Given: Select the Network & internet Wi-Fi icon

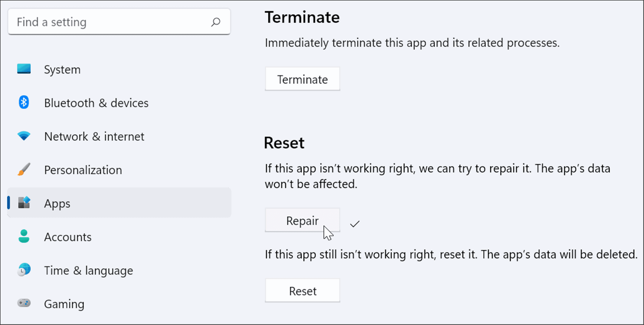Looking at the screenshot, I should (23, 136).
